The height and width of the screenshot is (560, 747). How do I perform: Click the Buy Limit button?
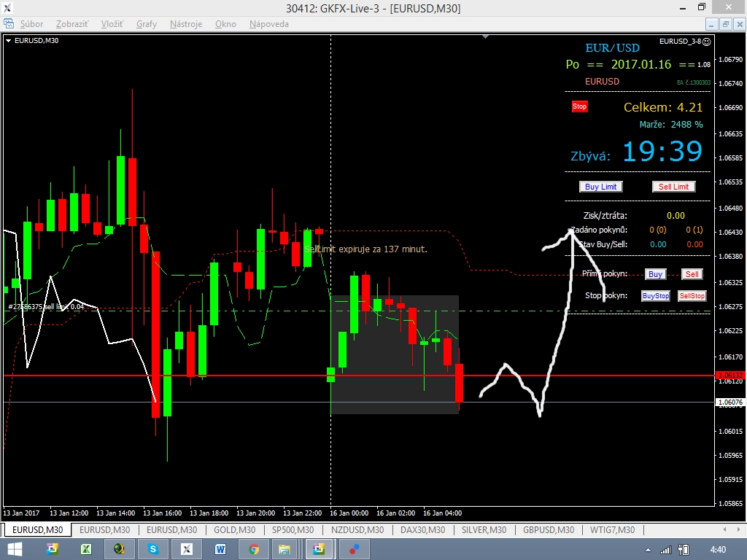[x=600, y=187]
